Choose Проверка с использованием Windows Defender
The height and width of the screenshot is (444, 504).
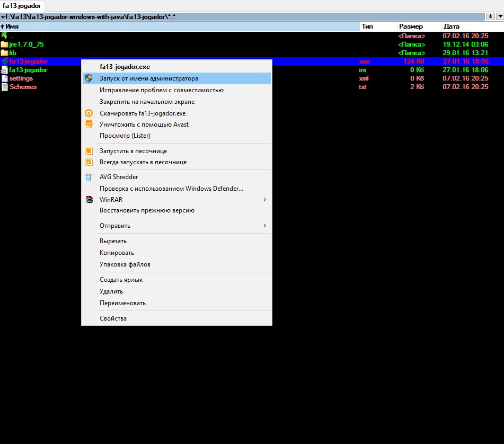click(176, 188)
